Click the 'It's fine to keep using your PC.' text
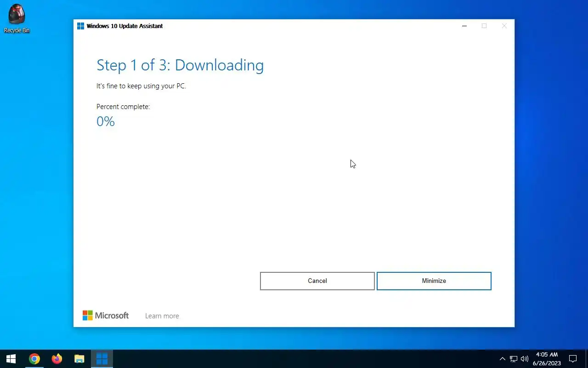 (x=141, y=86)
